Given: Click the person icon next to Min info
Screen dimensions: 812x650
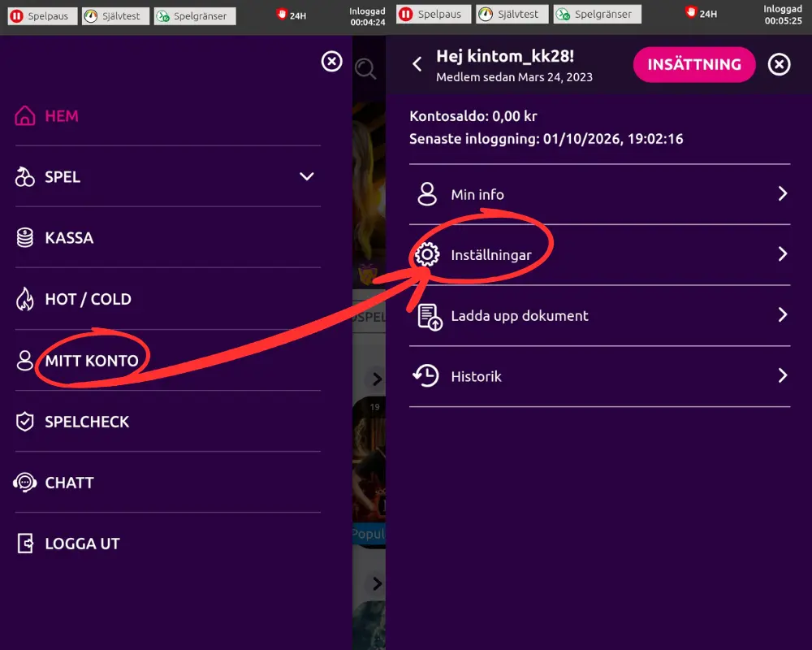Looking at the screenshot, I should (427, 194).
